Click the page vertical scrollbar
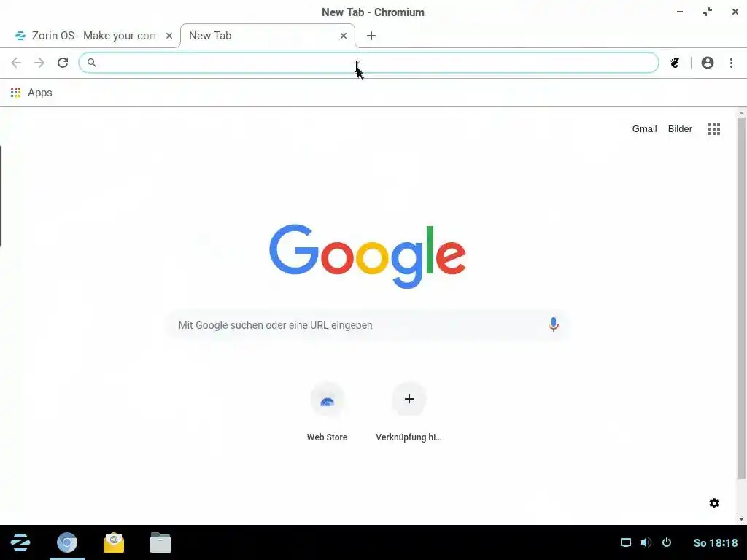 pyautogui.click(x=741, y=299)
